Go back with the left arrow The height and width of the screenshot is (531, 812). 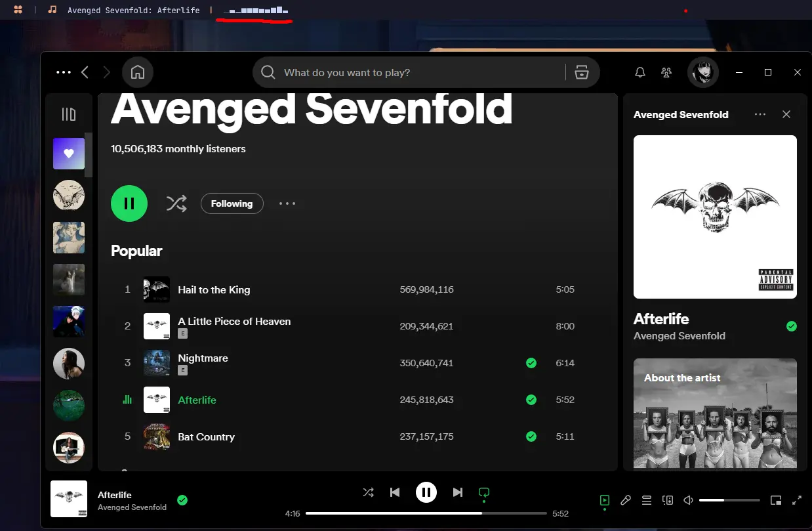click(85, 72)
